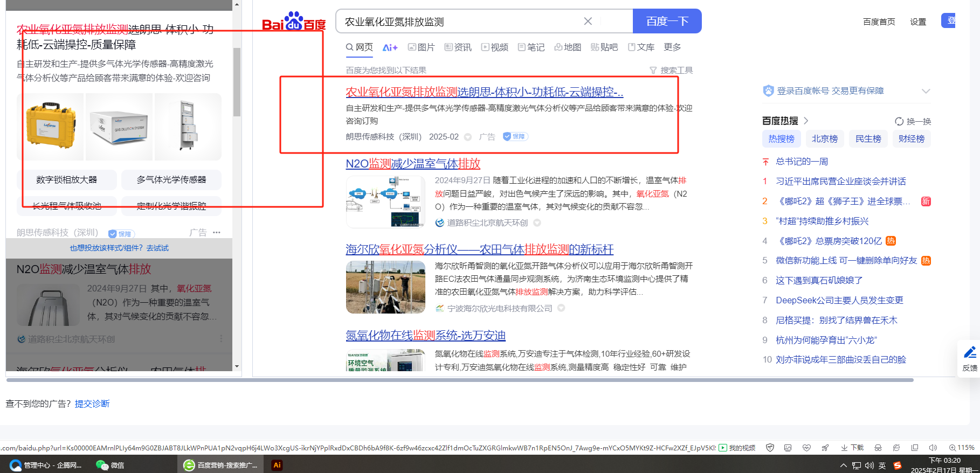Click the 百度一下 search button
This screenshot has width=980, height=473.
667,21
